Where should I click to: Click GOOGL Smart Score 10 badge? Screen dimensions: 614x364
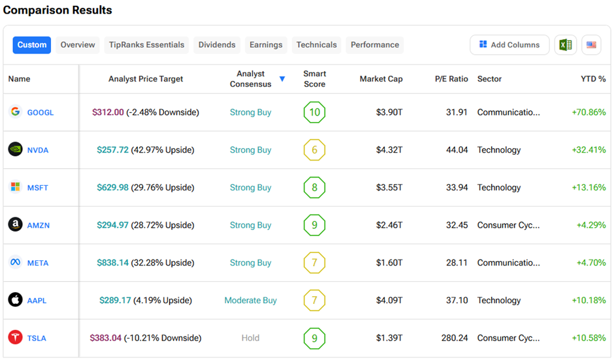coord(314,112)
